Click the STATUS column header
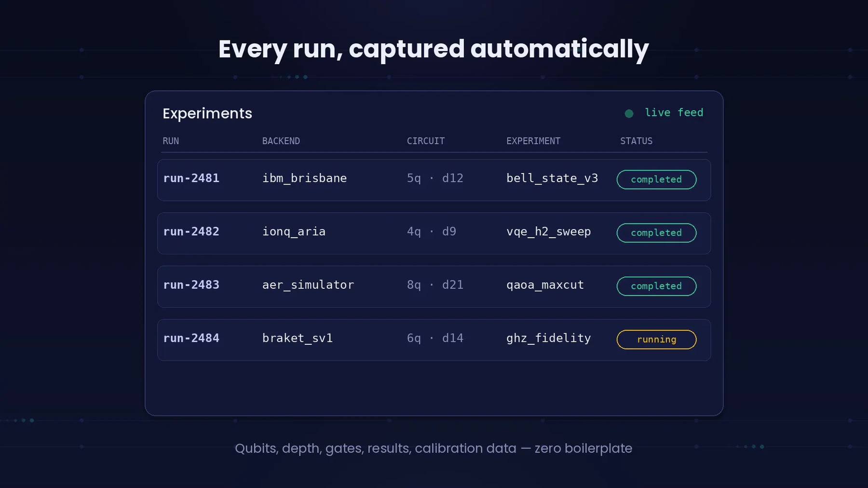Image resolution: width=868 pixels, height=488 pixels. tap(637, 141)
